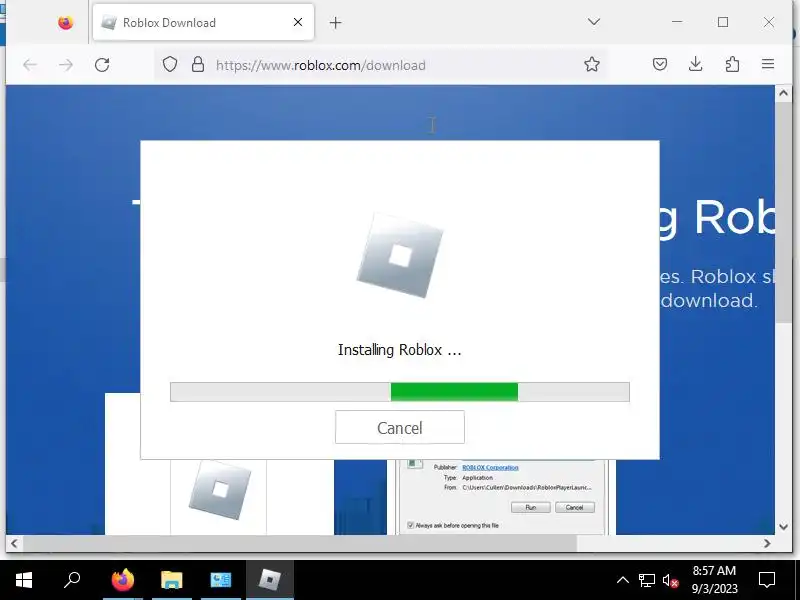Close the Roblox Download tab
The height and width of the screenshot is (600, 800).
[298, 22]
